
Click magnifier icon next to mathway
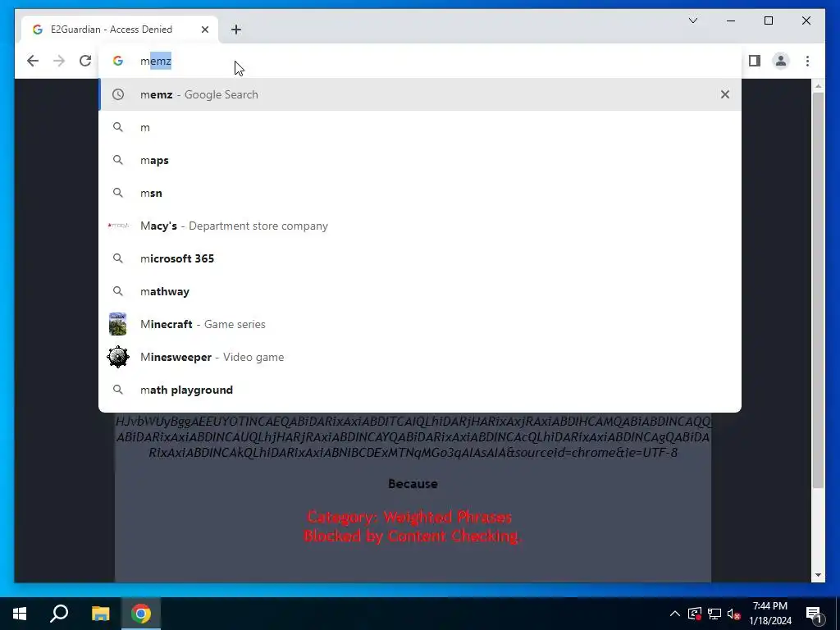point(118,291)
